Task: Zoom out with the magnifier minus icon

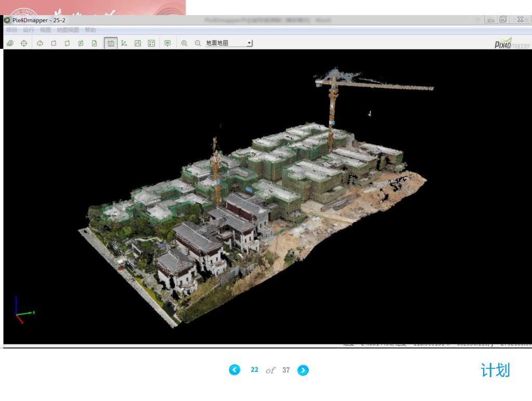Action: point(197,43)
